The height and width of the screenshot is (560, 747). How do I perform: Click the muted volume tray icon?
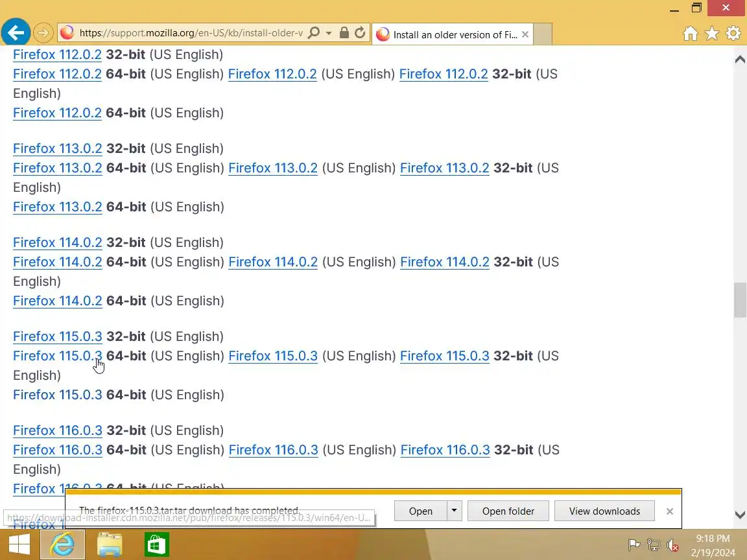[x=672, y=544]
